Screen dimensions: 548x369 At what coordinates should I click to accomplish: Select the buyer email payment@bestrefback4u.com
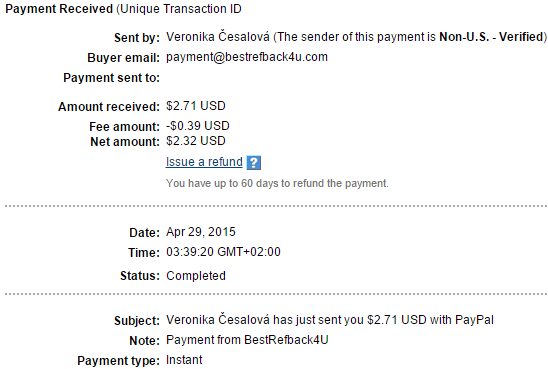click(x=247, y=57)
